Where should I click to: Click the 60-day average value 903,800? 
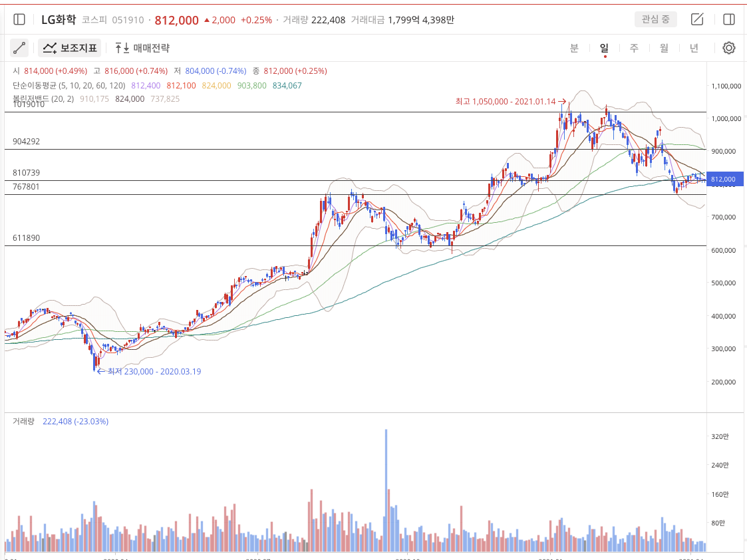tap(252, 86)
